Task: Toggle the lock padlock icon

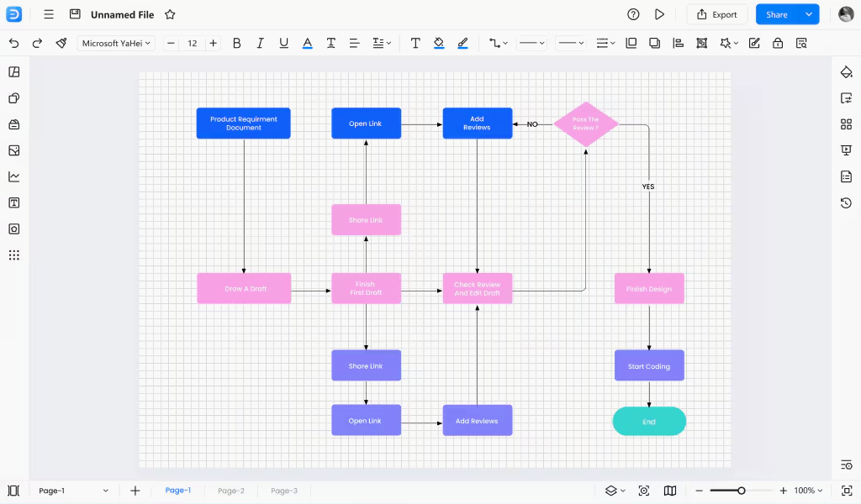Action: pos(778,44)
